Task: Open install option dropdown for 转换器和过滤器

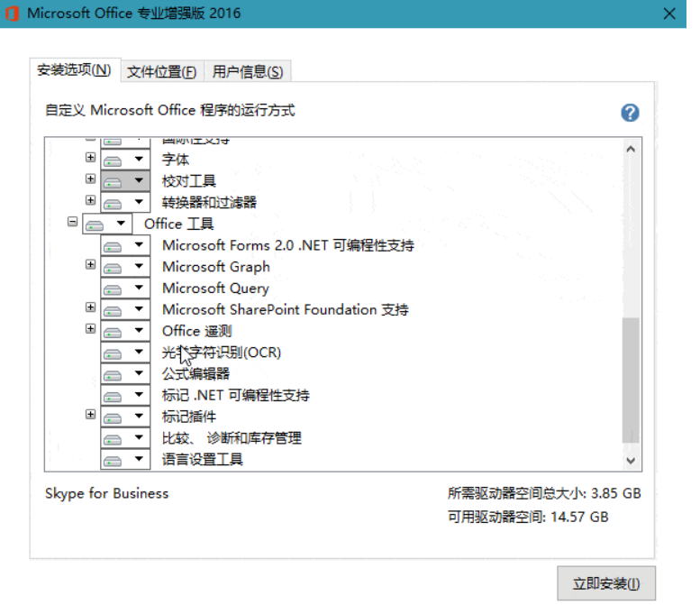Action: tap(125, 202)
